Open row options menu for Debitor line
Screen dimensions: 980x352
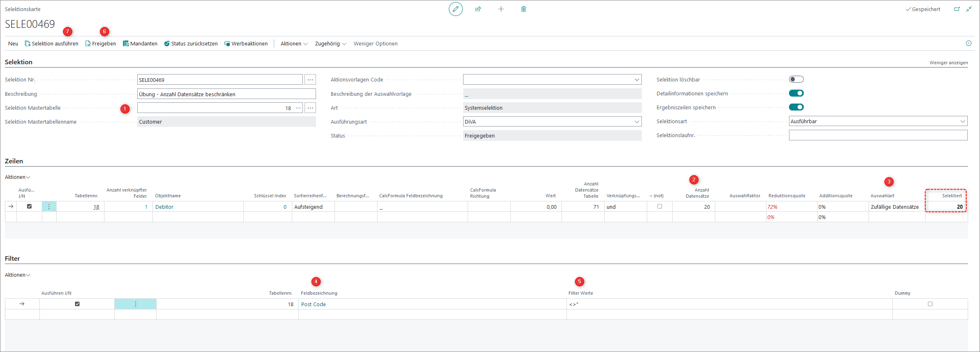49,207
